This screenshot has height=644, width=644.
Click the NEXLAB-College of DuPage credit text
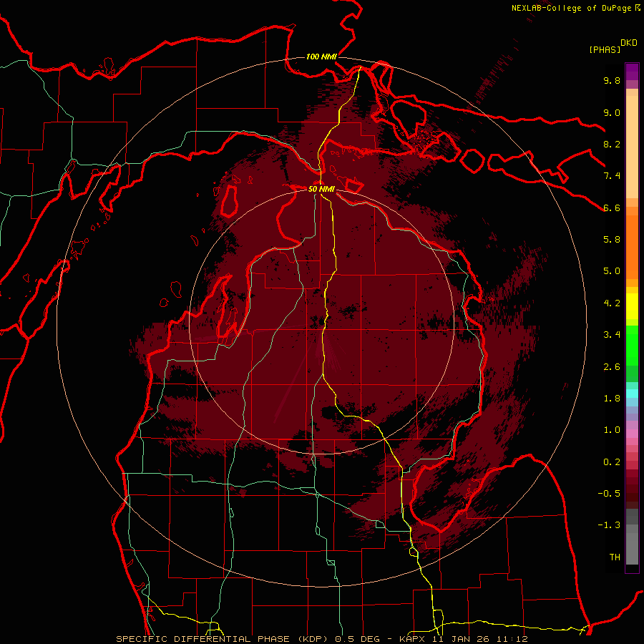572,8
